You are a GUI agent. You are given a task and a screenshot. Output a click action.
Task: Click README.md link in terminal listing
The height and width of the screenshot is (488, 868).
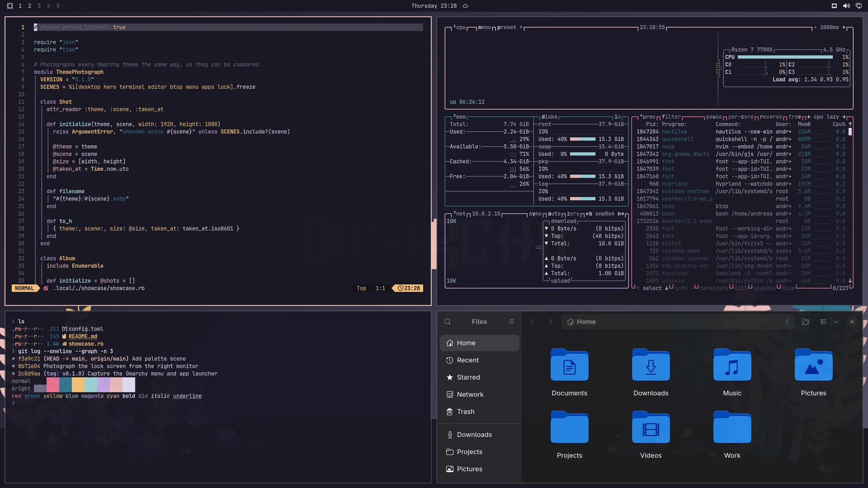tap(83, 337)
